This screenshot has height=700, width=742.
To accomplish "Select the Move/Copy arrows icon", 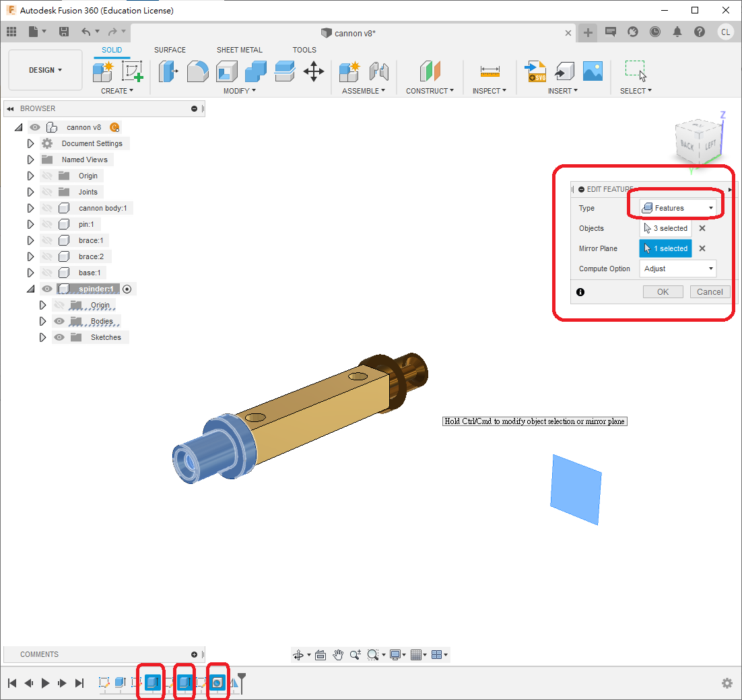I will coord(314,71).
